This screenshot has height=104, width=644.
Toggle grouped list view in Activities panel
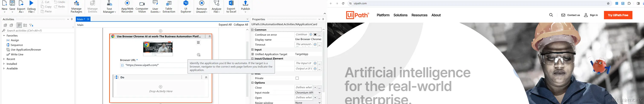(x=25, y=25)
